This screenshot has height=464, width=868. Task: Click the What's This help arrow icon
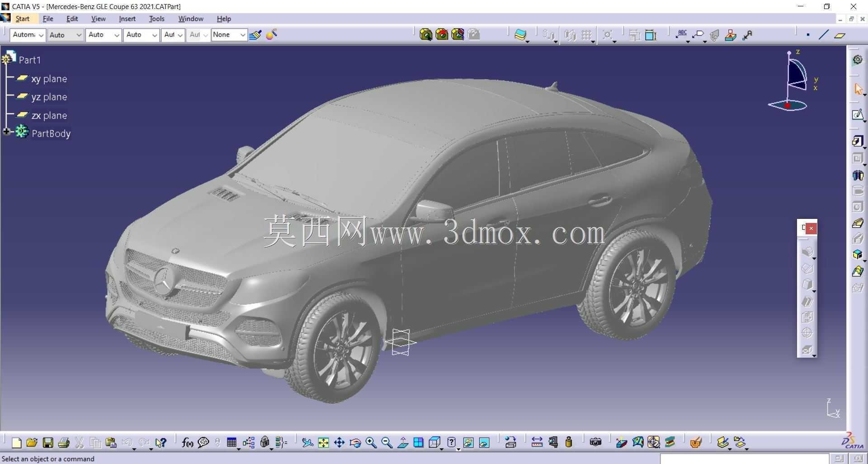160,443
